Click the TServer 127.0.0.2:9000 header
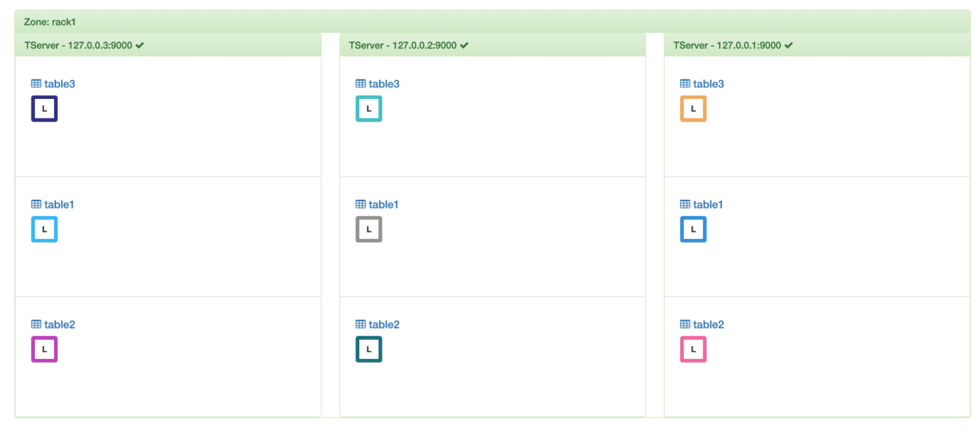This screenshot has height=447, width=980. tap(402, 45)
